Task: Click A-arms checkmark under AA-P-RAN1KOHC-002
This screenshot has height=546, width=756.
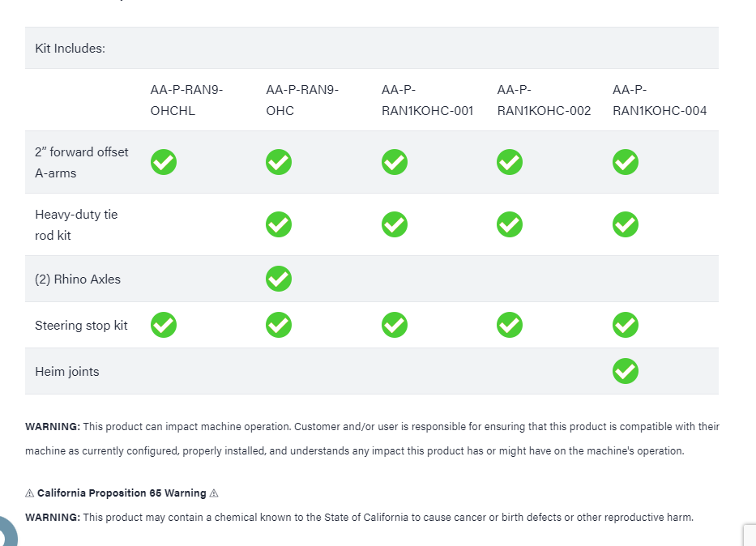Action: pos(510,162)
